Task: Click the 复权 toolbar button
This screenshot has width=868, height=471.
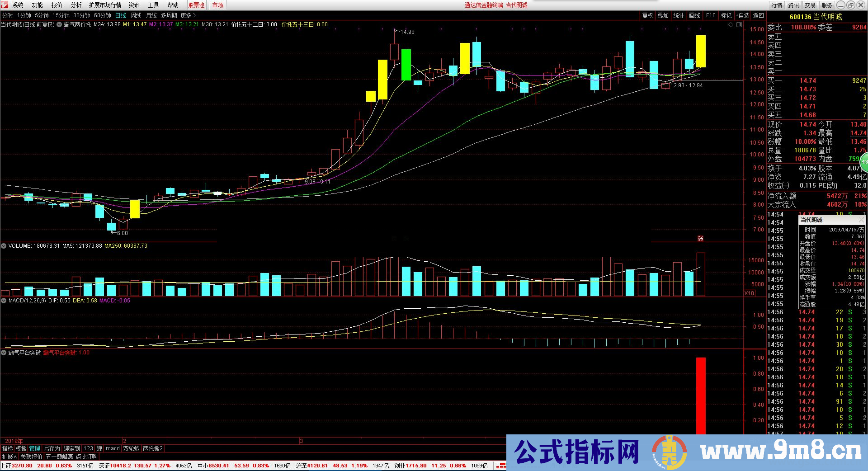Action: point(647,15)
